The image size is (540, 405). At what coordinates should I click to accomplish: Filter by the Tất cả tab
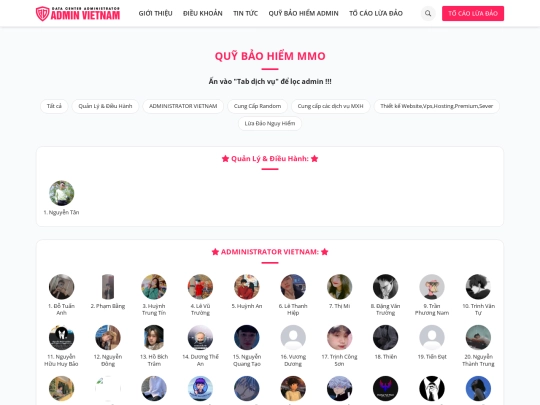click(x=54, y=106)
